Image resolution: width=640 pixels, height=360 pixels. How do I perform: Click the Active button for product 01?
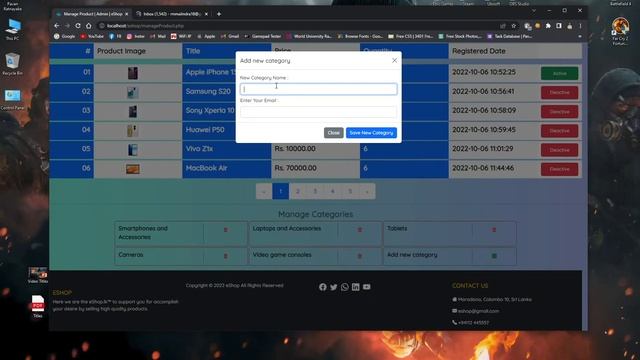coord(559,73)
